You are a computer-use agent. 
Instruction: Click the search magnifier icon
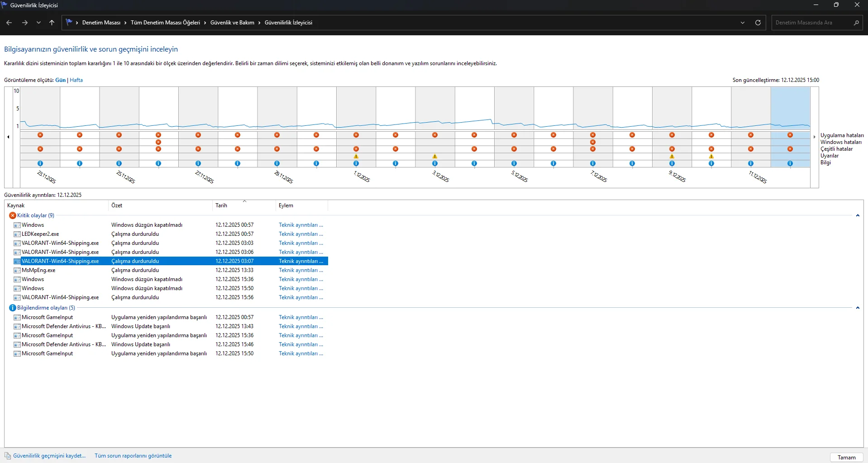pos(856,23)
